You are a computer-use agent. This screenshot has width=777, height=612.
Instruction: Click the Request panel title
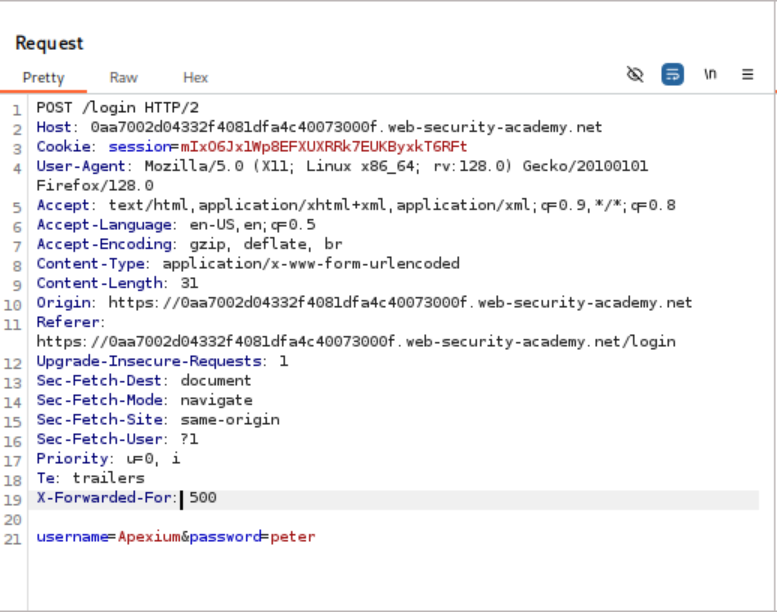(x=49, y=43)
